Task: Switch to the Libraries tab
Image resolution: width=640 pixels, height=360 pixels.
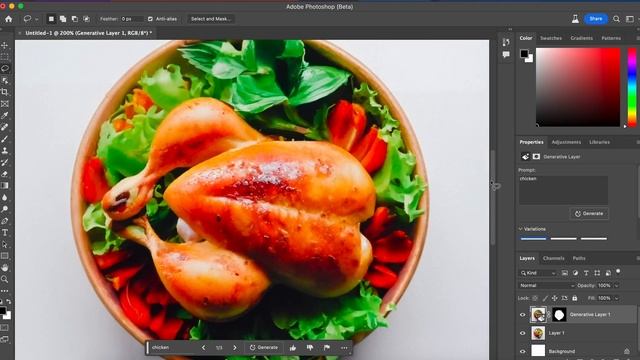Action: point(600,142)
